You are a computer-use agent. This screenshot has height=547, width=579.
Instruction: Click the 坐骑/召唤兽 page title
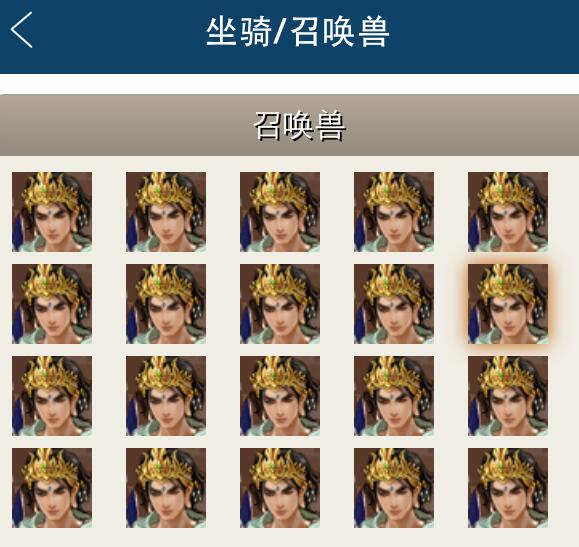298,33
